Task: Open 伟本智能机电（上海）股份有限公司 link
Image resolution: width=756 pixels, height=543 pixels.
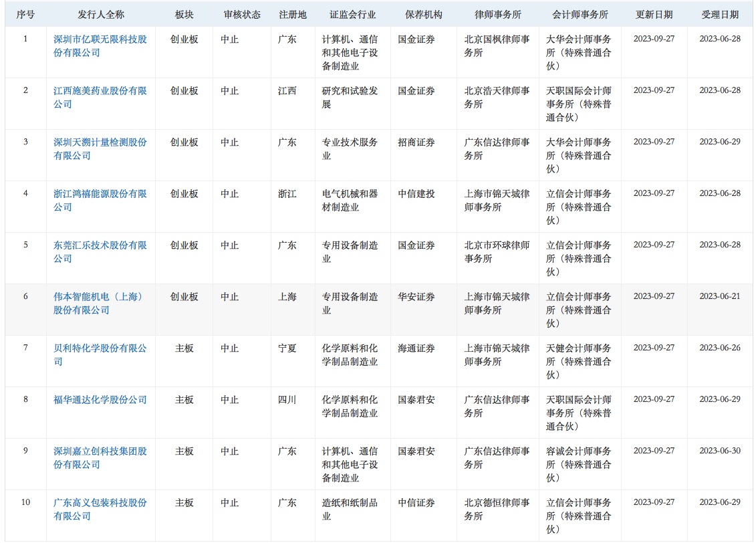Action: click(98, 304)
